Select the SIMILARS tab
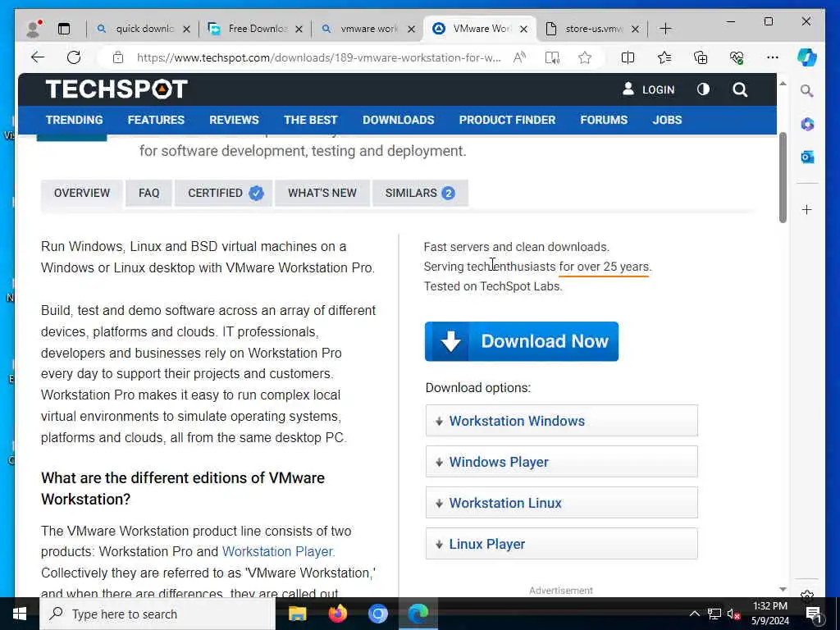Image resolution: width=840 pixels, height=630 pixels. click(420, 193)
